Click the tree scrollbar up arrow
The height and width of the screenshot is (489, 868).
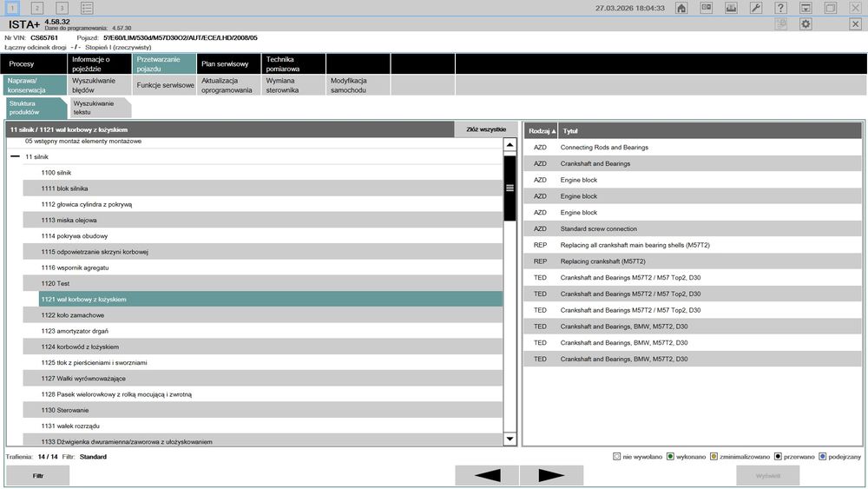[x=510, y=144]
